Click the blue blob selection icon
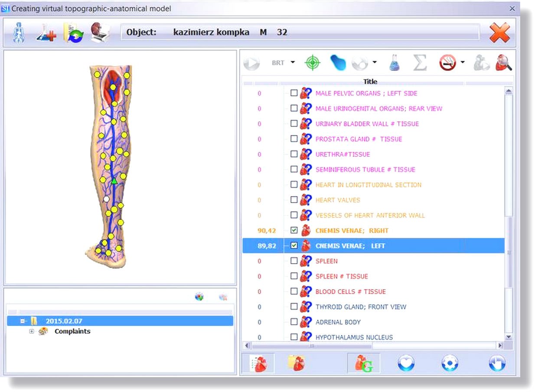 tap(338, 62)
